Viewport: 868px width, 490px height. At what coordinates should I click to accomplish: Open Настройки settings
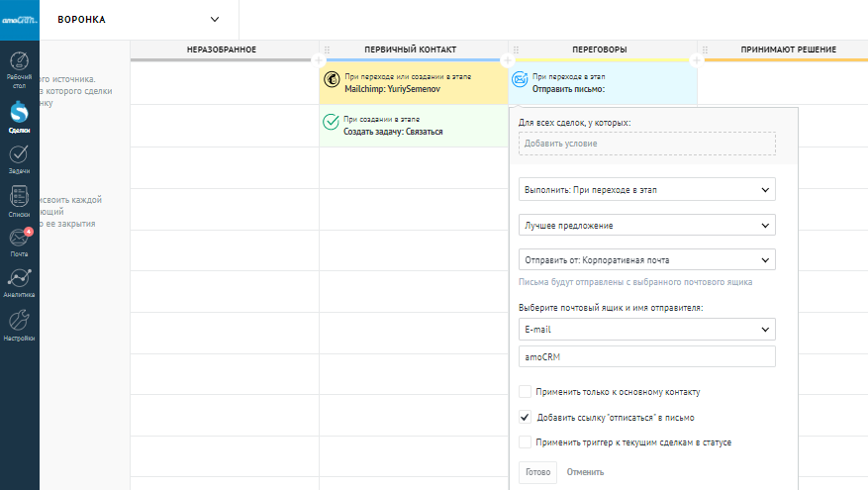[19, 325]
